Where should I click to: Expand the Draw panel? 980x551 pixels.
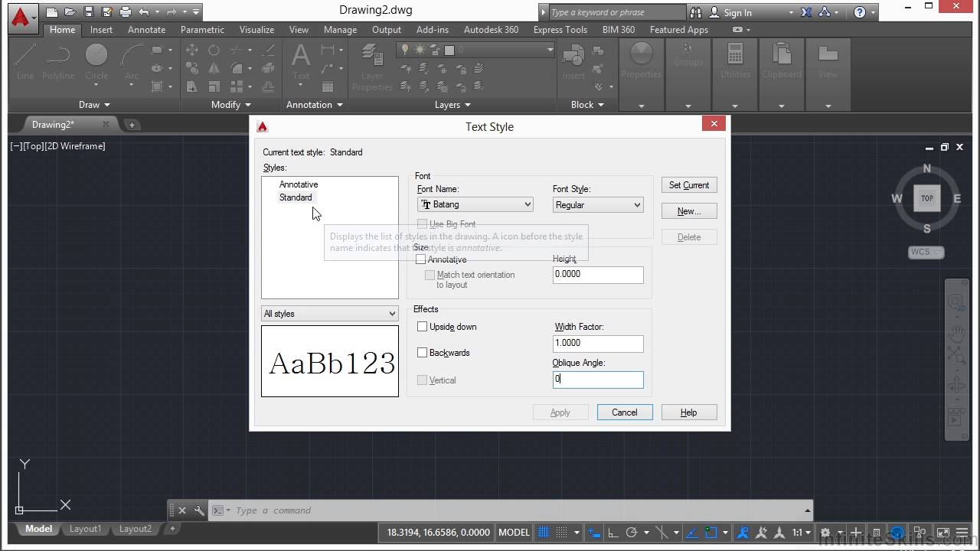click(94, 105)
